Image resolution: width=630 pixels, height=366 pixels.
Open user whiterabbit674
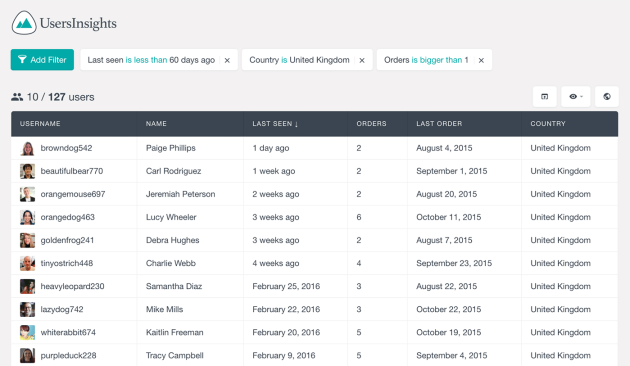point(68,333)
